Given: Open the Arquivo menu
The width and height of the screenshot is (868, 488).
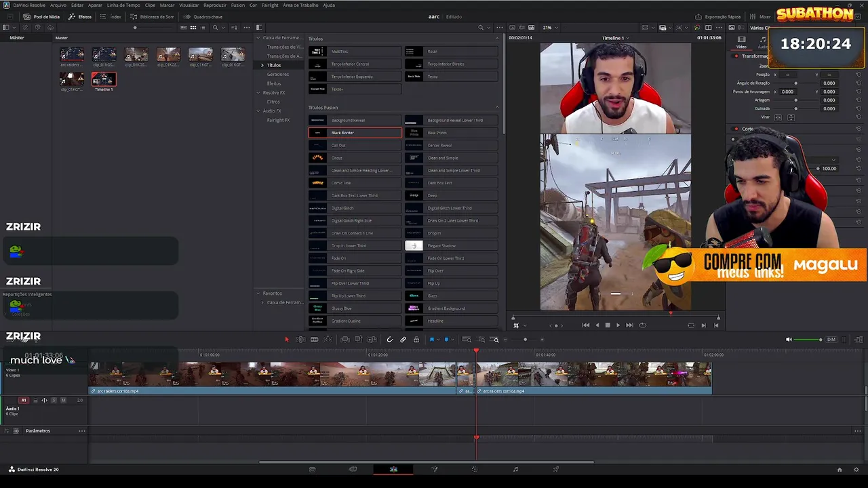Looking at the screenshot, I should 58,5.
